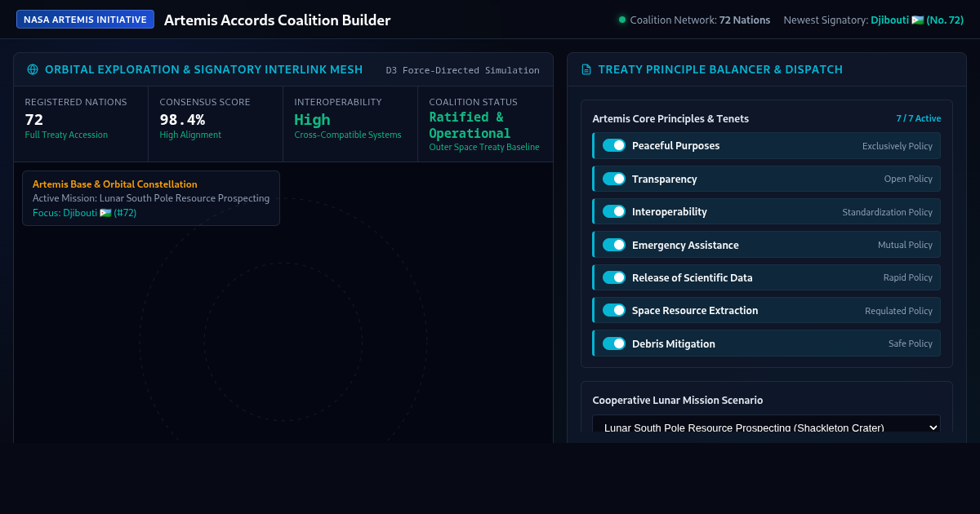Click the Exclusively Policy tag
980x514 pixels.
tap(897, 146)
